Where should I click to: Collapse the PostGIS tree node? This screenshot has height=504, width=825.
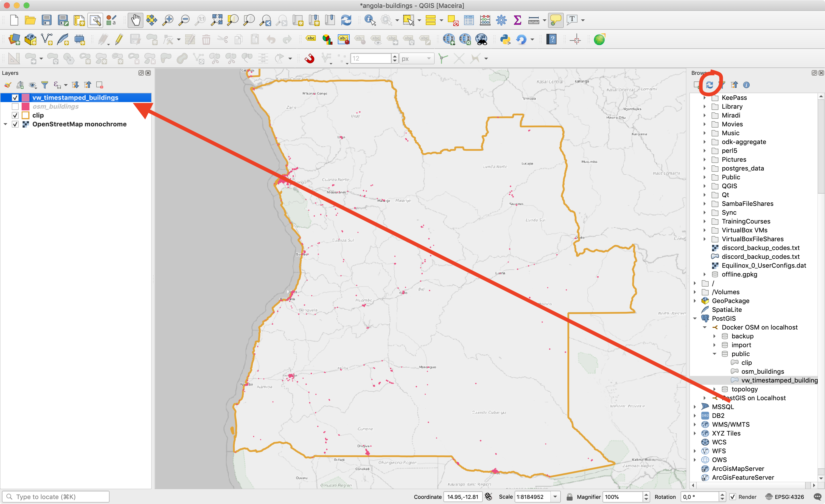(695, 318)
